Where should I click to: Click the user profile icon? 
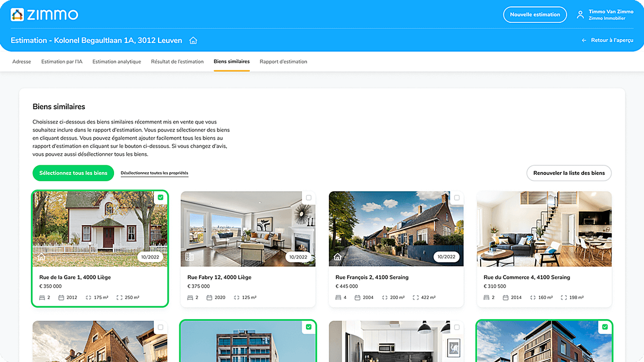coord(580,15)
